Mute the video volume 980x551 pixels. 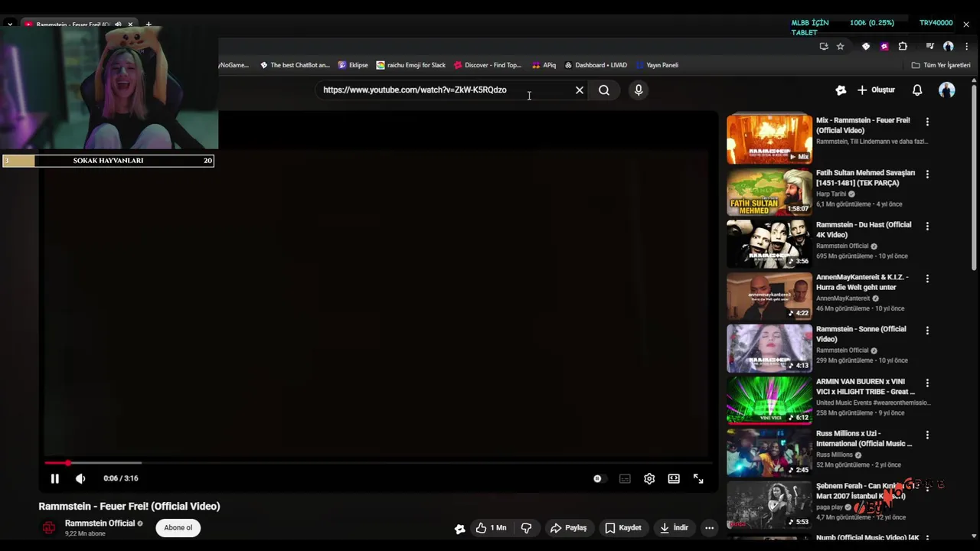click(80, 478)
